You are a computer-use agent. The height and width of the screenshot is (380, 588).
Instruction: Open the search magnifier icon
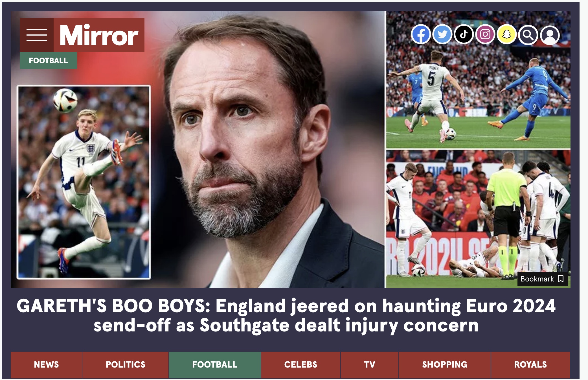[x=528, y=35]
